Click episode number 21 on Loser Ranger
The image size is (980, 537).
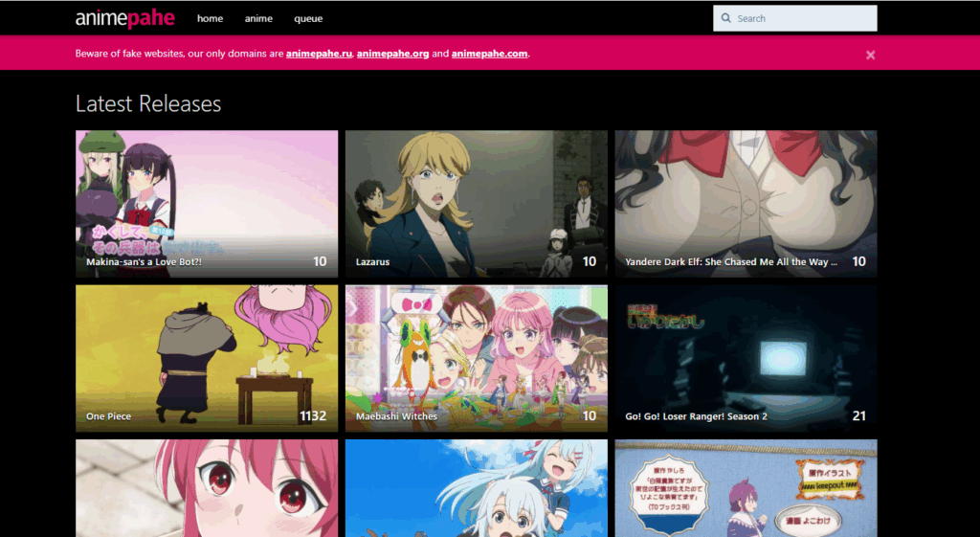click(858, 416)
